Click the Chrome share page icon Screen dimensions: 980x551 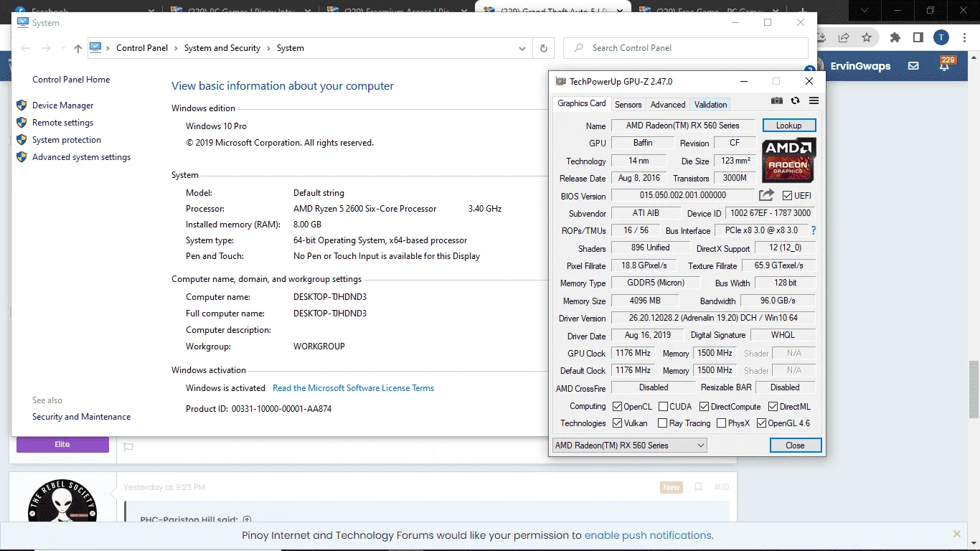coord(844,37)
